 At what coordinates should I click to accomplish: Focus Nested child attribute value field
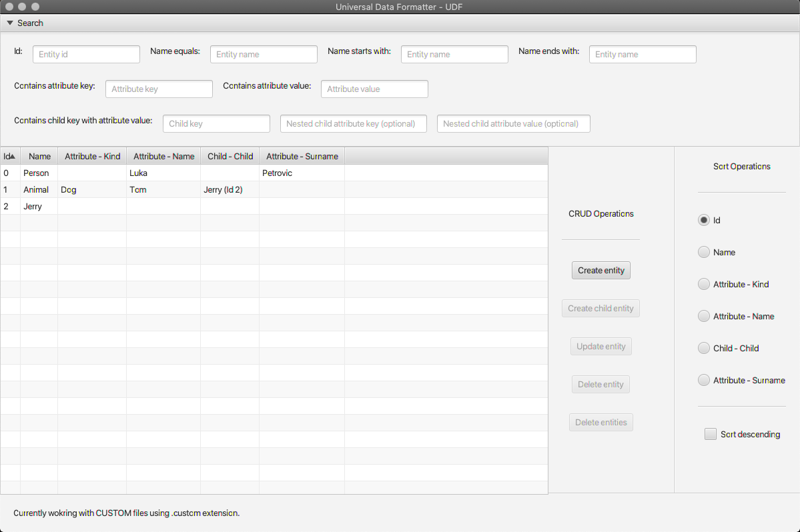point(514,124)
